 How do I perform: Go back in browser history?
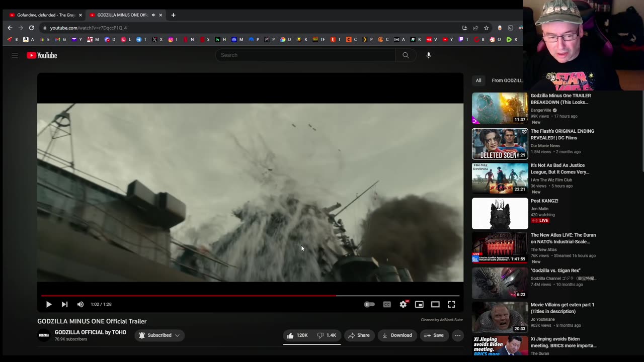click(x=10, y=28)
